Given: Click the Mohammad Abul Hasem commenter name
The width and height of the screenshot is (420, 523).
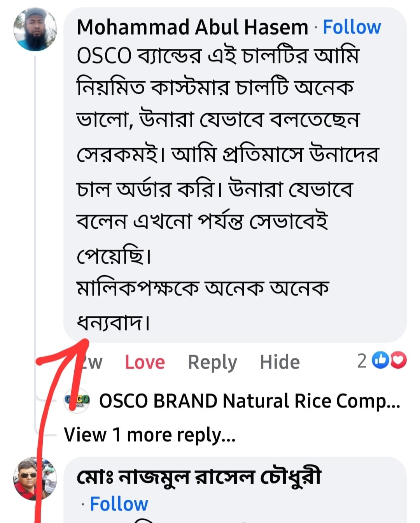Looking at the screenshot, I should point(192,28).
